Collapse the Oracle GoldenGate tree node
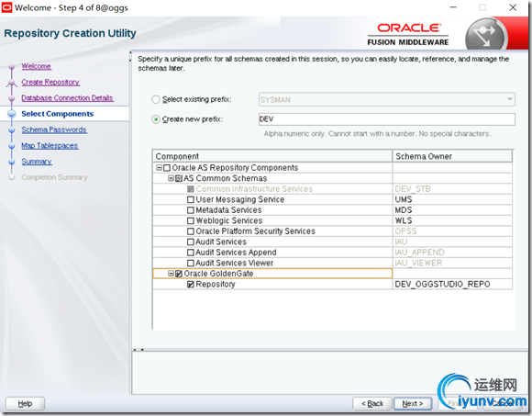Viewport: 532px width, 416px height. 171,274
